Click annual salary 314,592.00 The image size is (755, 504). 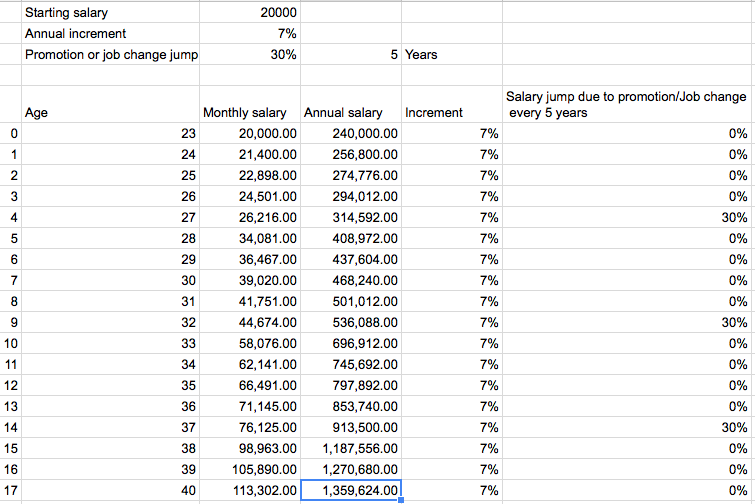[x=351, y=217]
